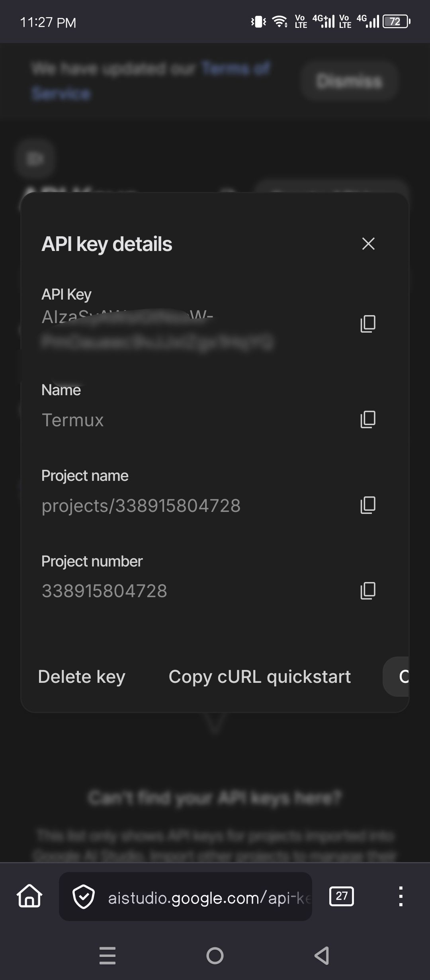Open the Terms of Service link

234,69
